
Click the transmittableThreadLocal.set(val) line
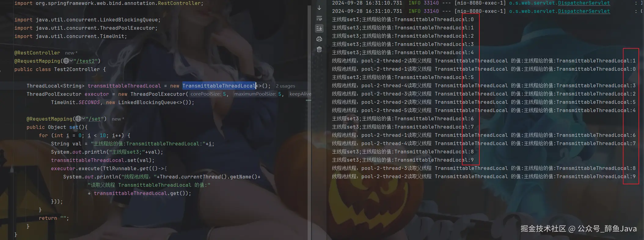[x=103, y=160]
